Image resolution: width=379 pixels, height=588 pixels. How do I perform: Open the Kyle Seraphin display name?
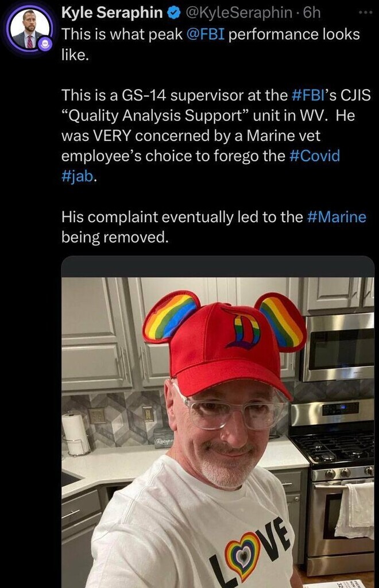112,13
